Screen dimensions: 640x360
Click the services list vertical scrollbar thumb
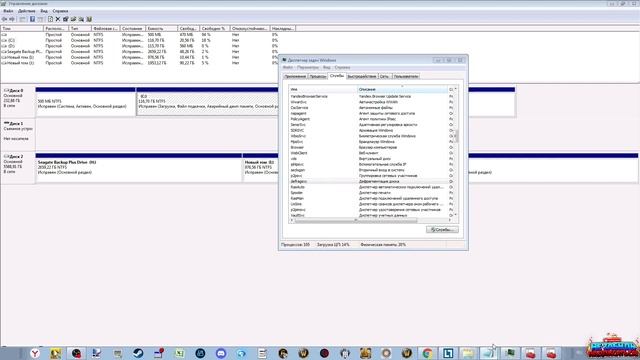coord(456,136)
